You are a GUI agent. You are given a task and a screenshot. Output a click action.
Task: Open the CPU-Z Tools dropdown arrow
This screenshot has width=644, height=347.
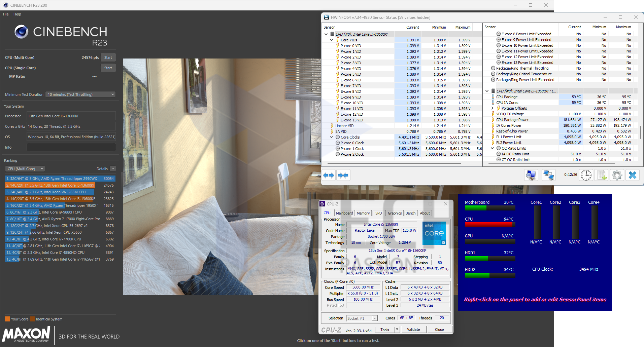tap(397, 330)
